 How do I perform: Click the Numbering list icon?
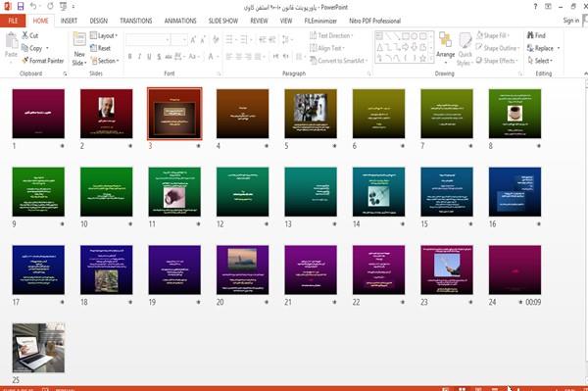(244, 40)
